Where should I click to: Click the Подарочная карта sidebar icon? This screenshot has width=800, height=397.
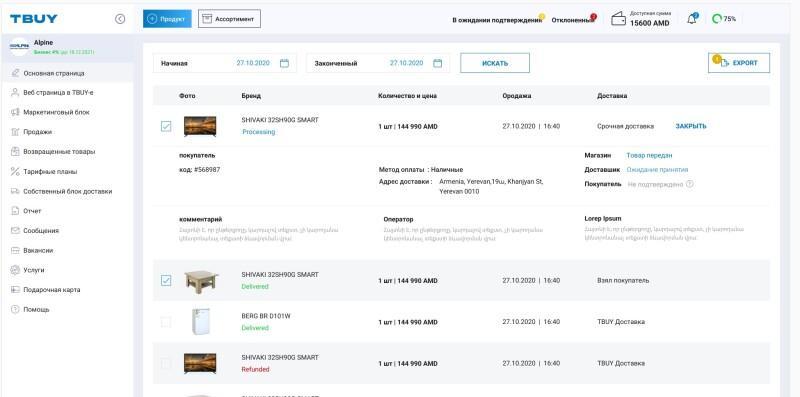click(x=15, y=290)
